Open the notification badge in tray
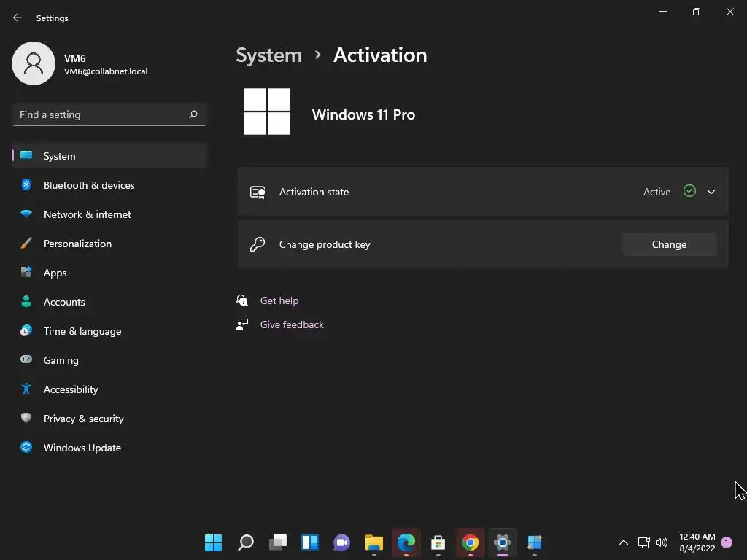The width and height of the screenshot is (747, 560). pyautogui.click(x=727, y=542)
